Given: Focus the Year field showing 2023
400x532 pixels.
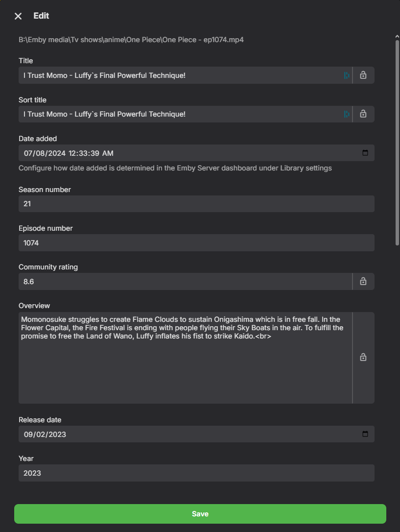Looking at the screenshot, I should pos(196,473).
